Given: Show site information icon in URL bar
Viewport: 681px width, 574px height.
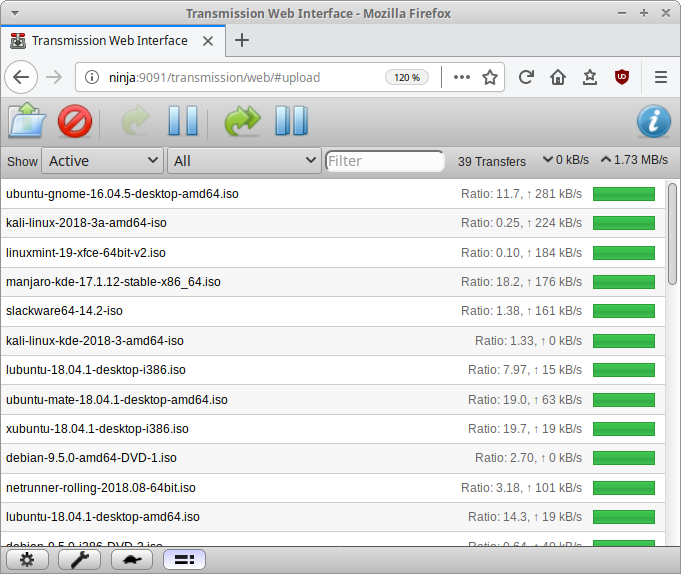Looking at the screenshot, I should [92, 77].
